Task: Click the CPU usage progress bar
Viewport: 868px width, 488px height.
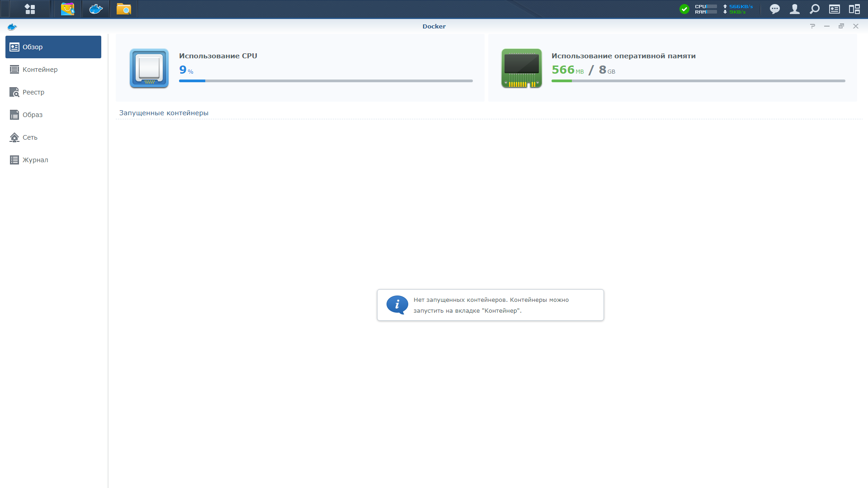Action: point(325,81)
